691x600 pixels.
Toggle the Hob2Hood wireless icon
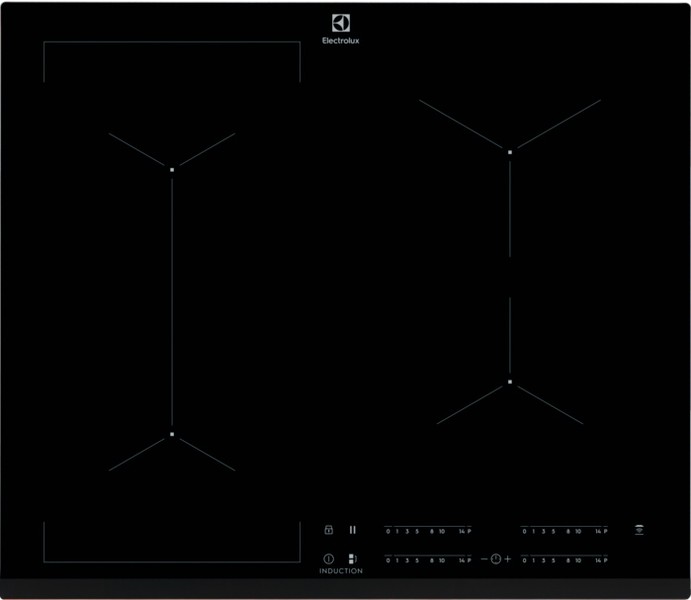(639, 529)
